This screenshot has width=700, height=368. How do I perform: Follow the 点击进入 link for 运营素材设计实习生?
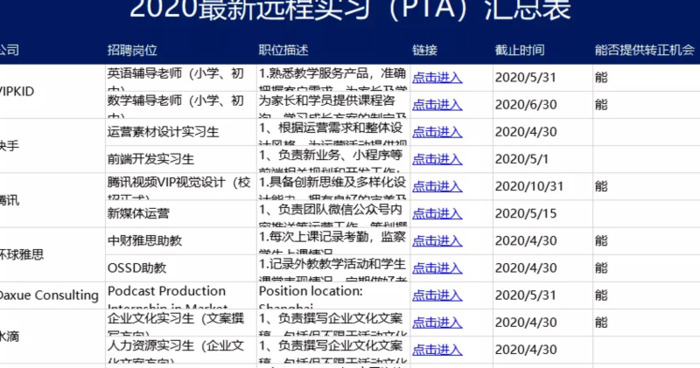pyautogui.click(x=437, y=132)
